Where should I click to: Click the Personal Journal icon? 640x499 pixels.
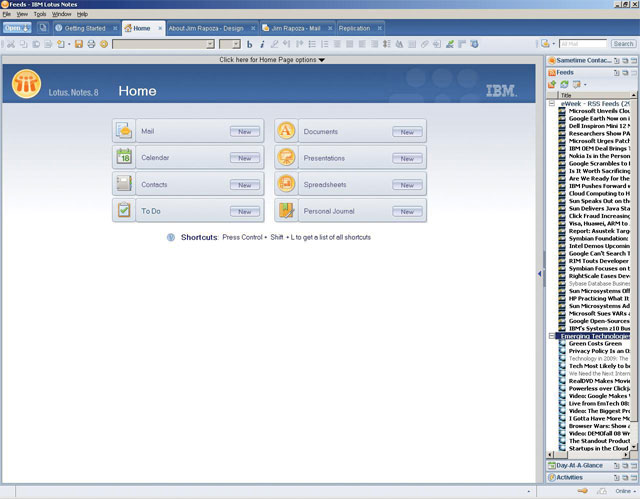pyautogui.click(x=286, y=211)
